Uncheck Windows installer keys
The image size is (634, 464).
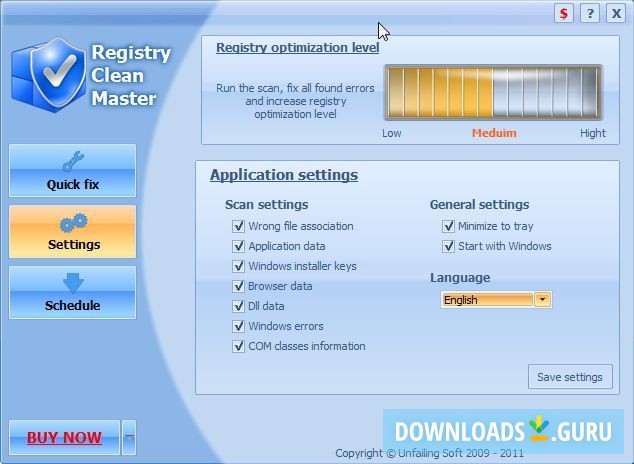[238, 266]
